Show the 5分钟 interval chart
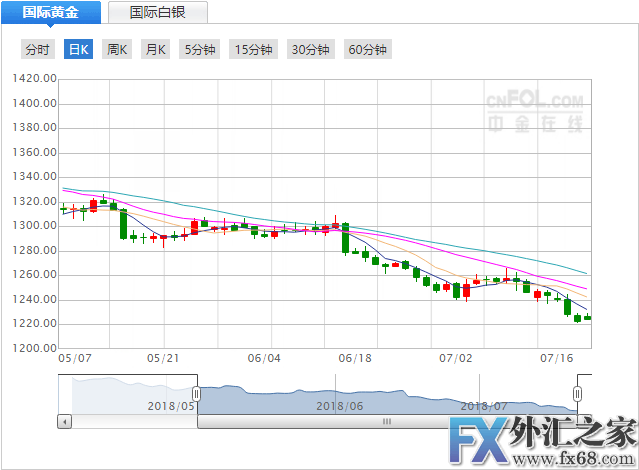 (199, 49)
